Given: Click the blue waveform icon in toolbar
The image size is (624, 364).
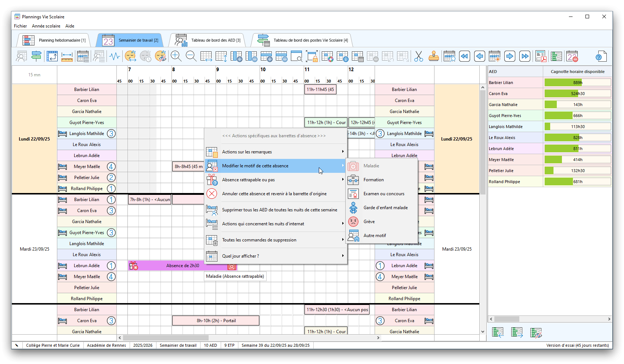Looking at the screenshot, I should pyautogui.click(x=115, y=56).
